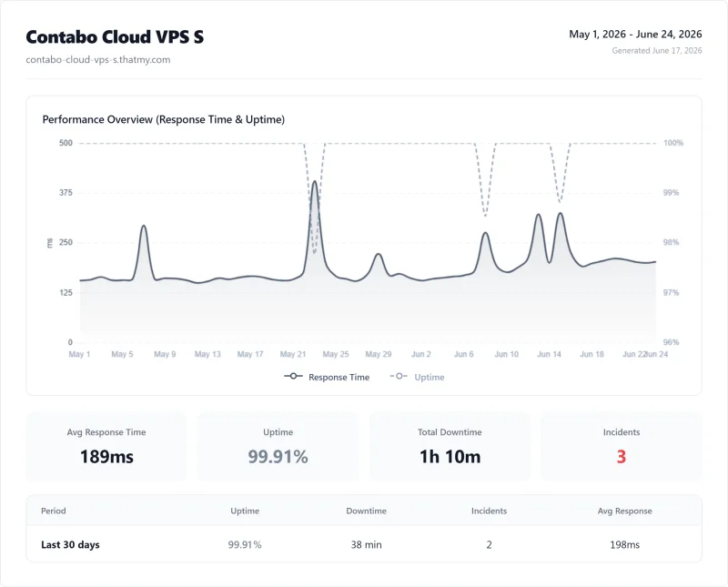The height and width of the screenshot is (587, 728).
Task: Click the 38 min downtime cell
Action: tap(366, 545)
